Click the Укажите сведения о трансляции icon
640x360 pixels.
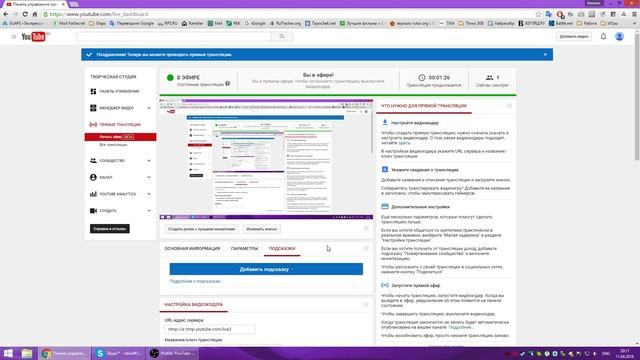pyautogui.click(x=384, y=169)
